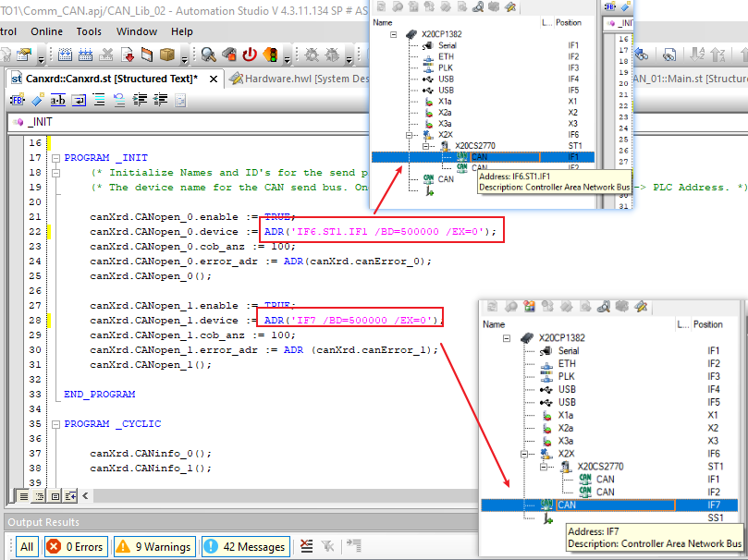Click the grey filter icon in Output Results

coord(327,546)
